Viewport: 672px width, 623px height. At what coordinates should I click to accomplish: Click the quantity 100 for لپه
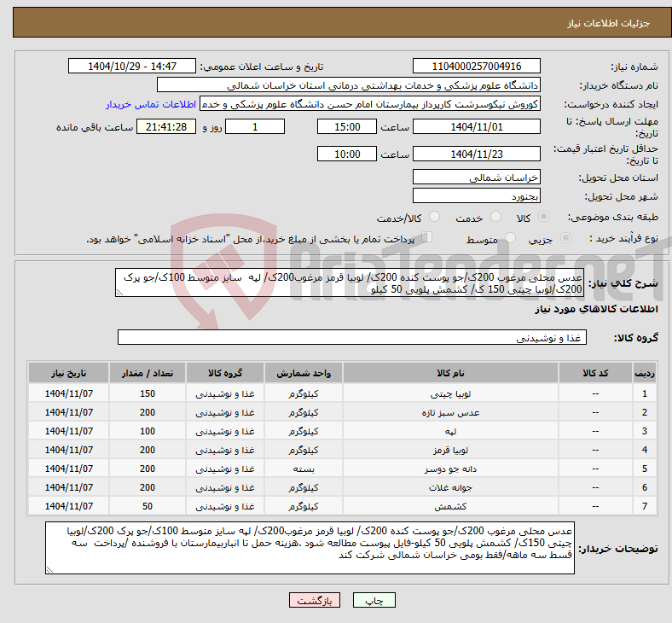coord(148,431)
